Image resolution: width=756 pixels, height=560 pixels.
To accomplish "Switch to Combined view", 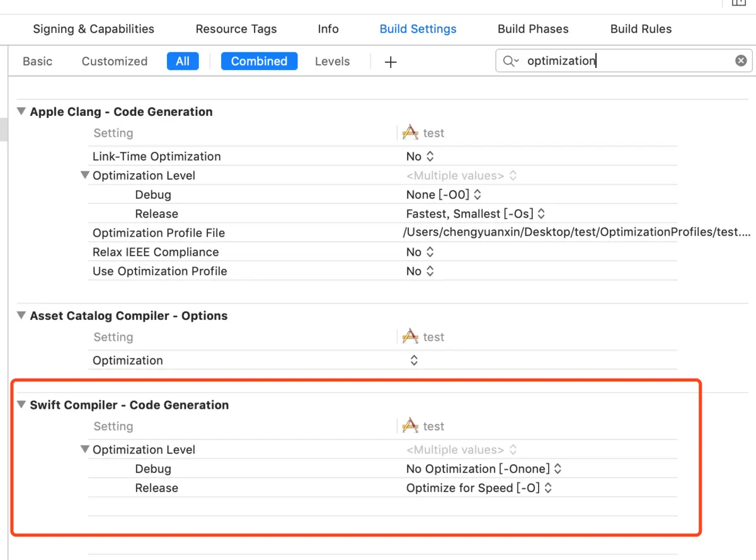I will point(259,61).
